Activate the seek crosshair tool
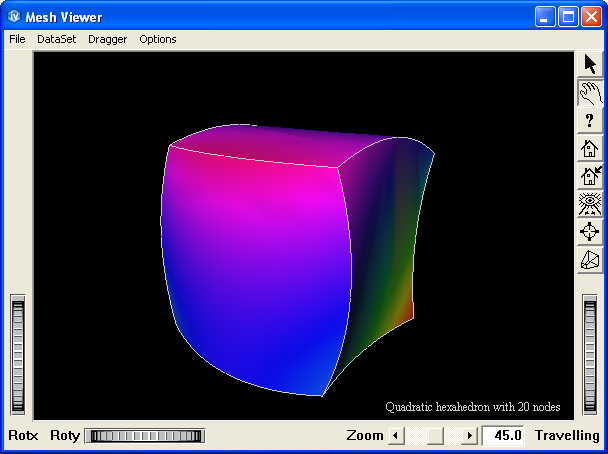The height and width of the screenshot is (454, 608). [x=590, y=233]
